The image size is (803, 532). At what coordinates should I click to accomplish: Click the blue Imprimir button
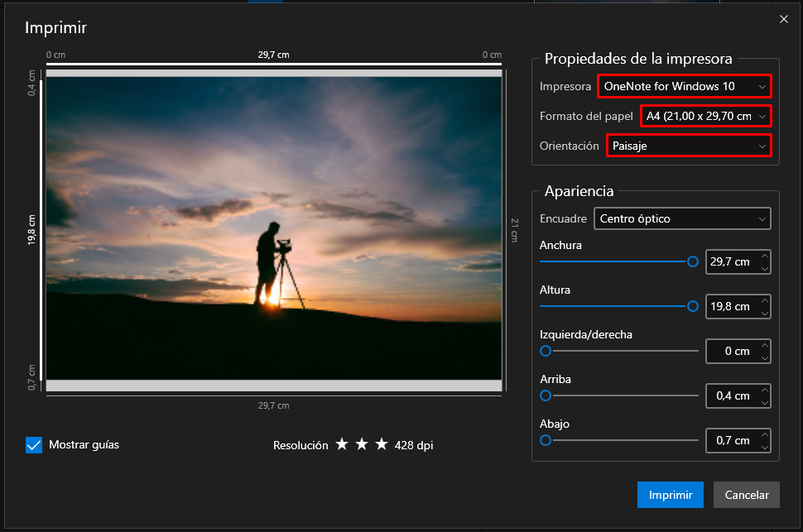[670, 495]
